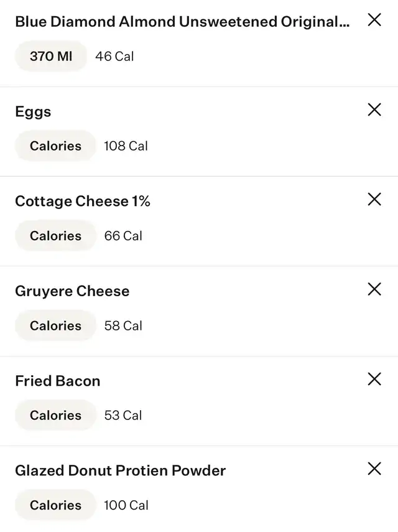Tap the 108 Cal value for Eggs
This screenshot has height=532, width=398.
126,146
